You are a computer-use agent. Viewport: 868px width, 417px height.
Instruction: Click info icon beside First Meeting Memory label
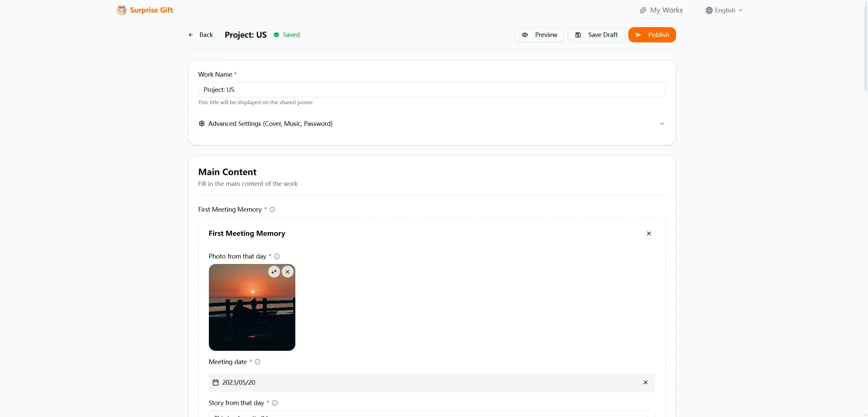(x=272, y=210)
